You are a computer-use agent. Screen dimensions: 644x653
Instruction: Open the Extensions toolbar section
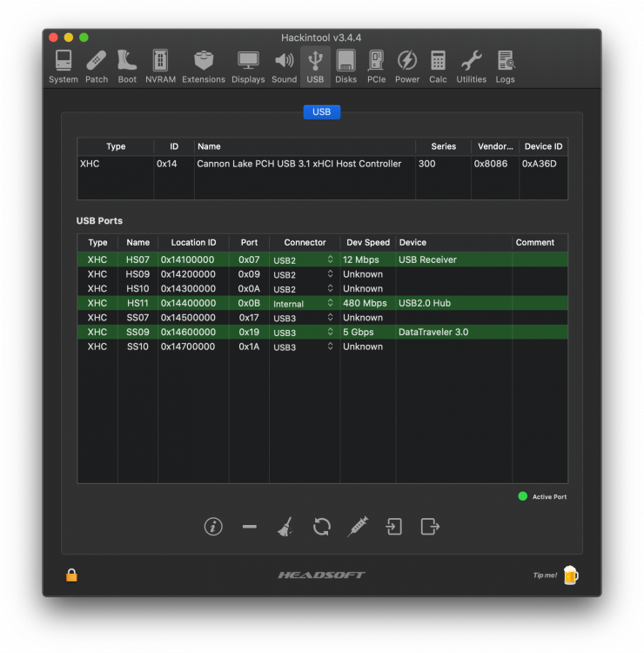(204, 67)
